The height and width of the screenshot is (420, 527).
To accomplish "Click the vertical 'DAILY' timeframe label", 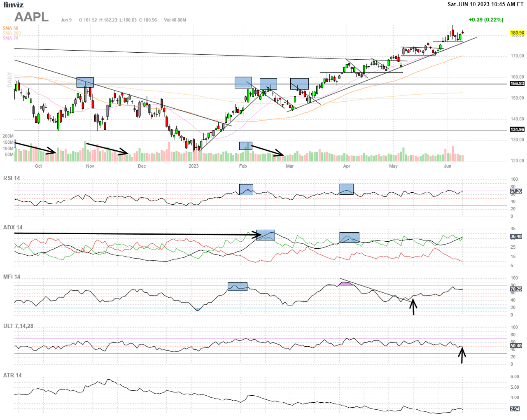I will click(9, 79).
